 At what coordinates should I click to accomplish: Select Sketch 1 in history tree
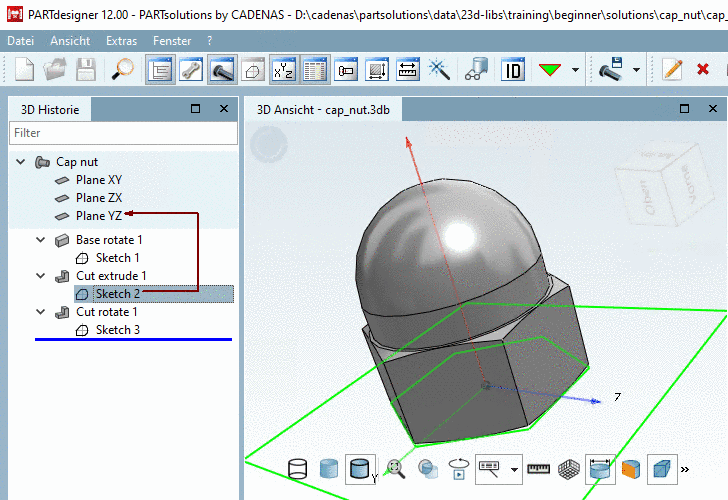point(117,258)
